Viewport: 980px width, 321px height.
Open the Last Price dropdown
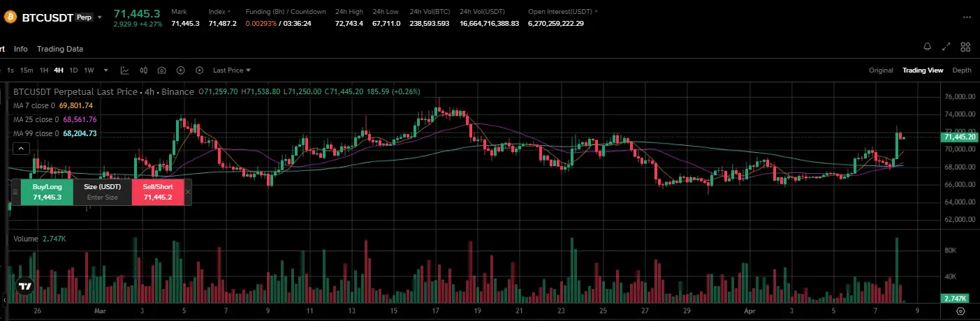(x=231, y=70)
